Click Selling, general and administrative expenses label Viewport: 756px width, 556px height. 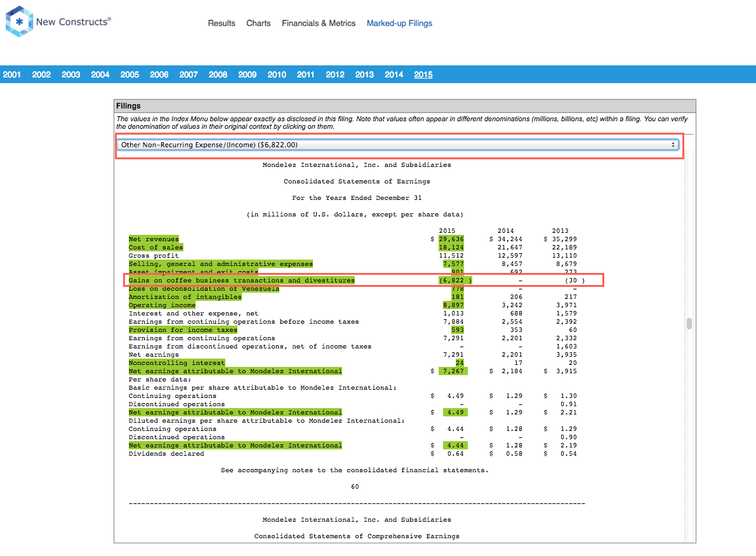pyautogui.click(x=221, y=264)
